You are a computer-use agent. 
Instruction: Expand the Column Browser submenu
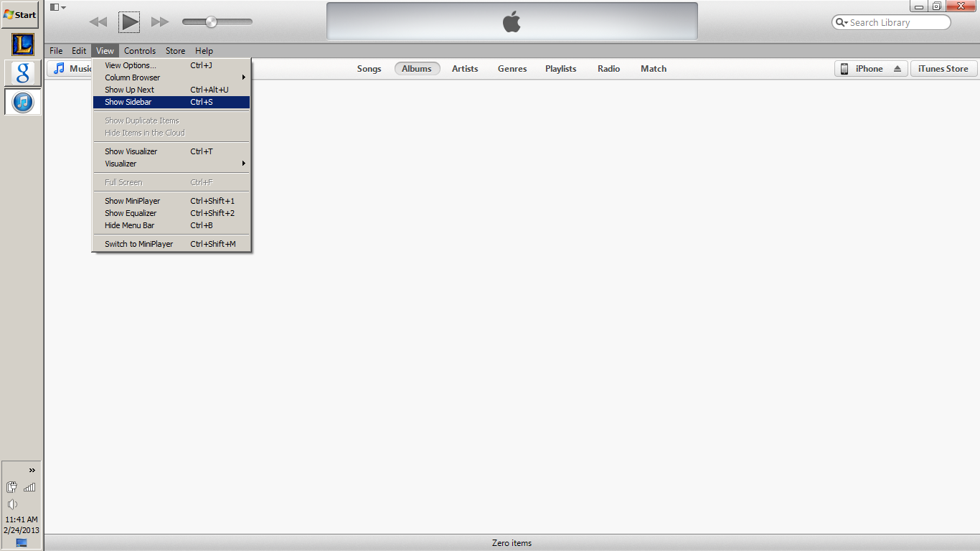coord(171,77)
